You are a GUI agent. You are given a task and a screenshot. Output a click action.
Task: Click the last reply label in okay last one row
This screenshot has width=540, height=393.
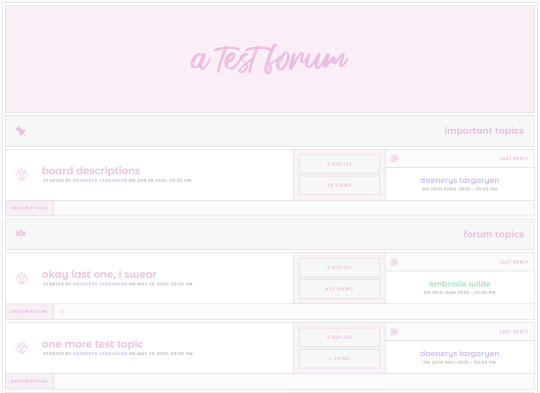point(513,262)
